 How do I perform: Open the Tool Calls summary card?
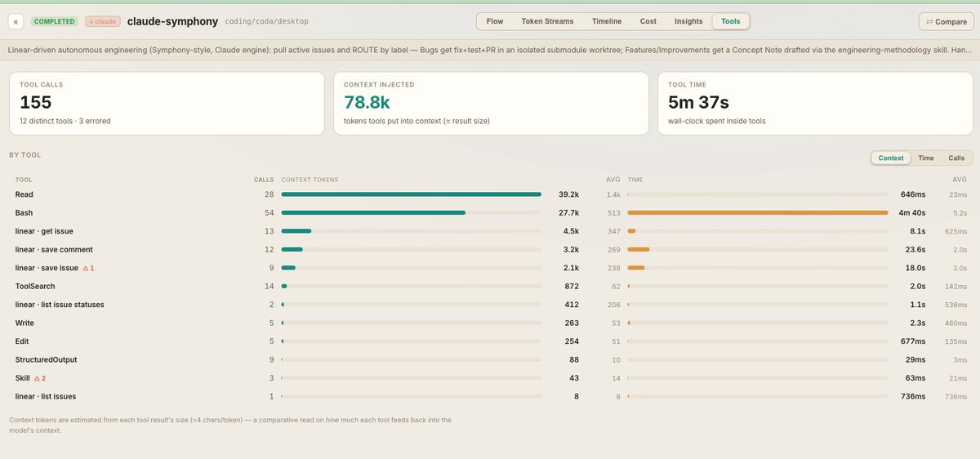[x=167, y=103]
